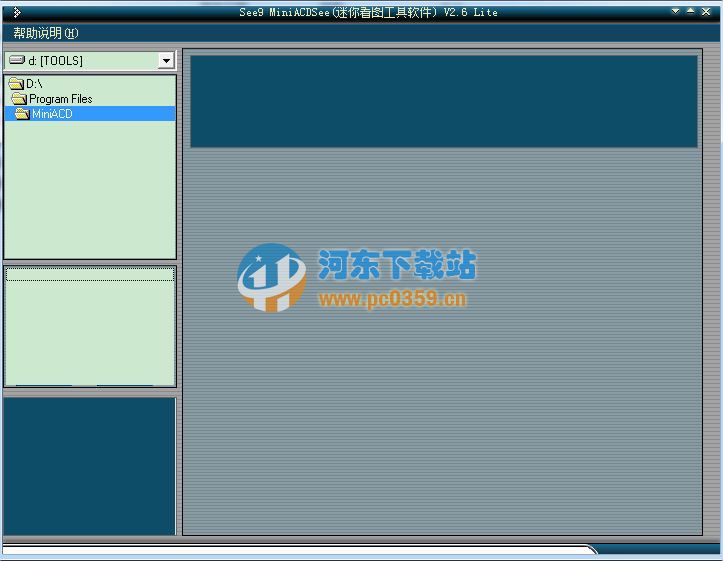Open the drive selection dropdown arrow
723x561 pixels.
coord(166,60)
